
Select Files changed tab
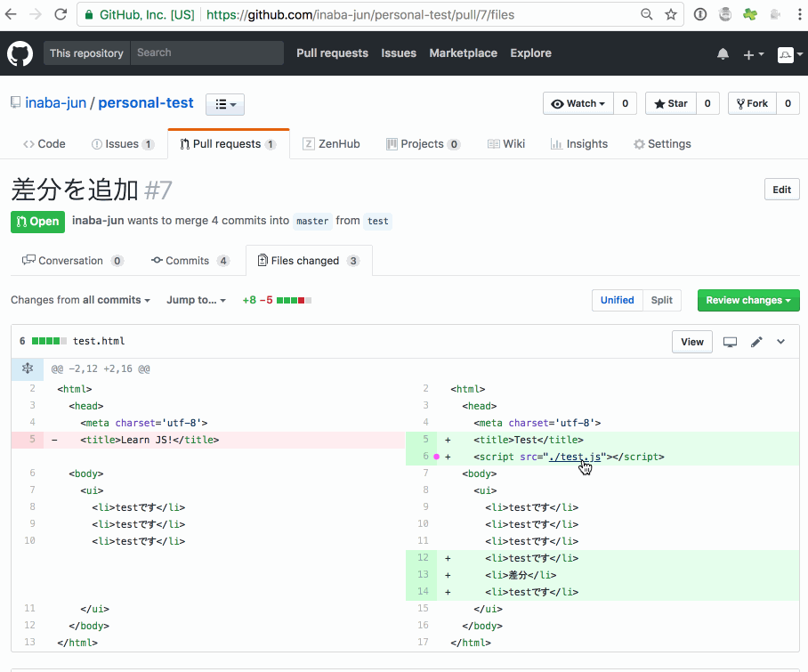coord(309,261)
